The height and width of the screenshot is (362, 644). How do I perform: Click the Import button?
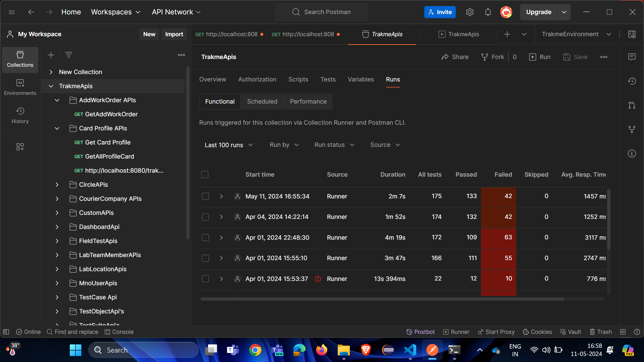(x=174, y=34)
